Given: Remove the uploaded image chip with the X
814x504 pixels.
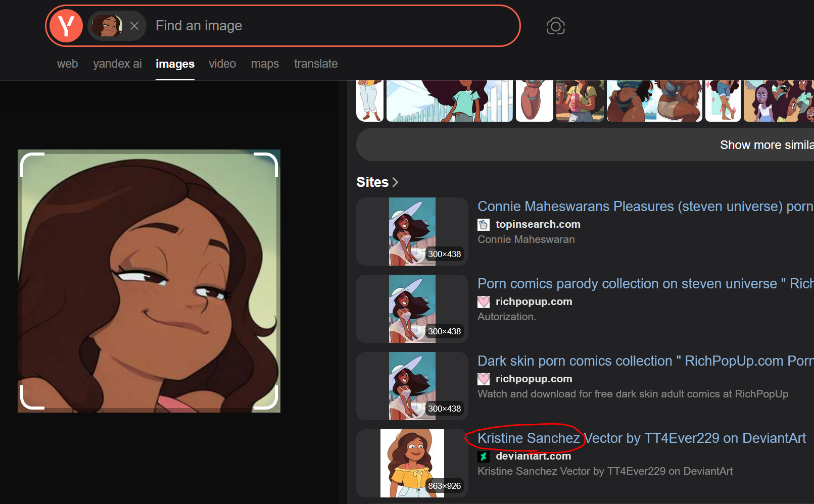Looking at the screenshot, I should pos(134,26).
